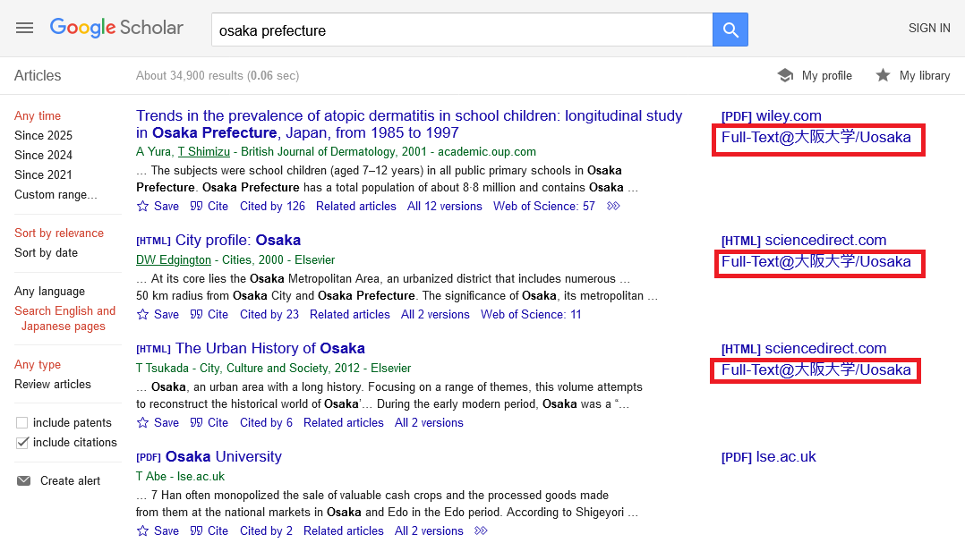Screen dimensions: 965x560
Task: Click Cite quote icon for Osaka University result
Action: [x=196, y=530]
